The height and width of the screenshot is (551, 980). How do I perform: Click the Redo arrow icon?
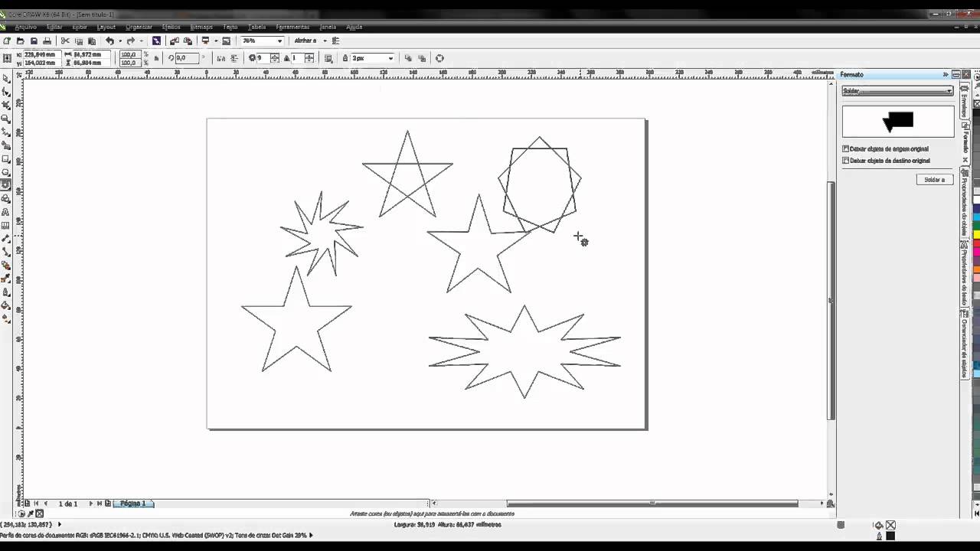pyautogui.click(x=131, y=41)
